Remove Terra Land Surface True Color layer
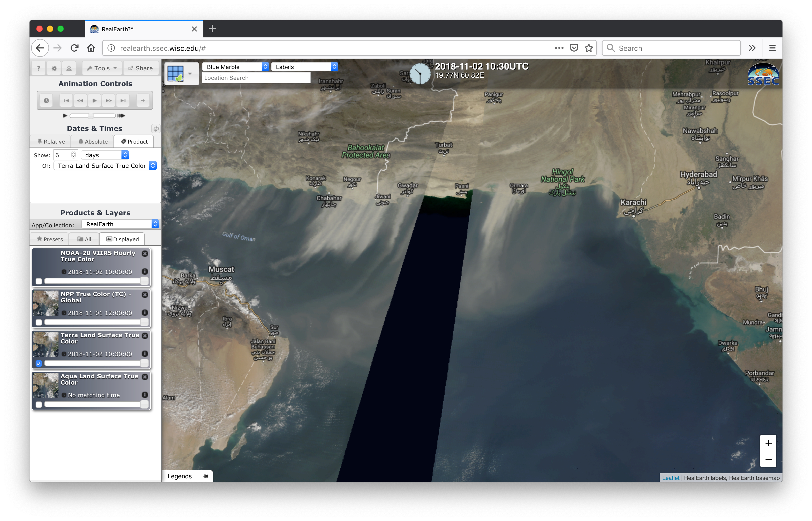The height and width of the screenshot is (521, 812). [x=145, y=336]
